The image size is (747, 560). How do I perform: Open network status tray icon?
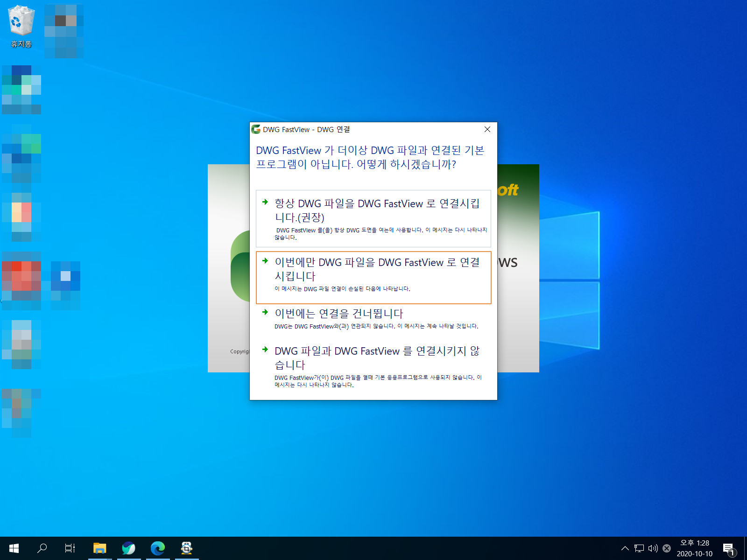[x=639, y=548]
